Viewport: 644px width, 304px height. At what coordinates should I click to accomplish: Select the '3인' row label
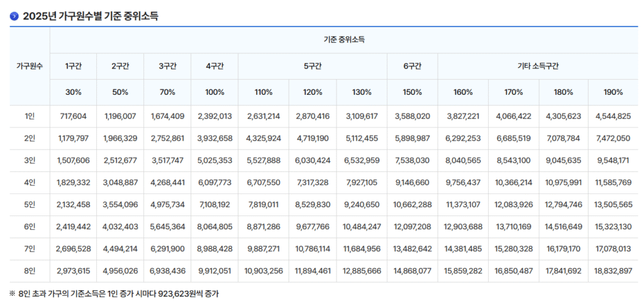[30, 161]
